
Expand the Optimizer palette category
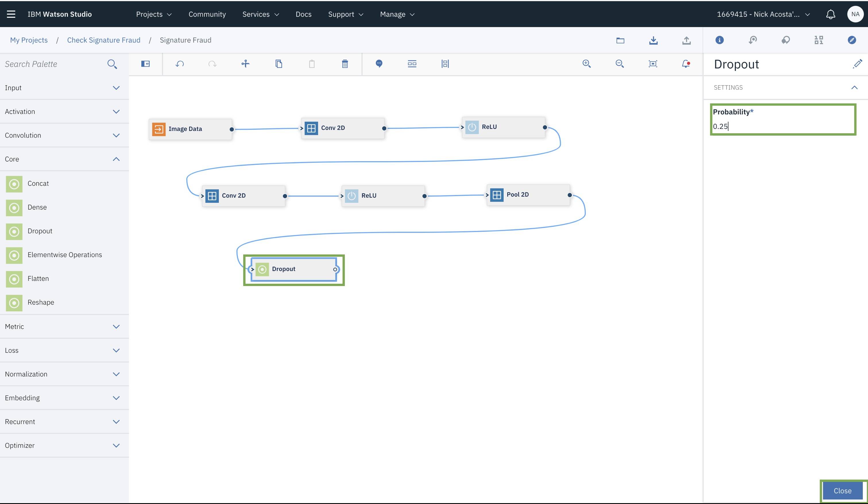coord(64,445)
